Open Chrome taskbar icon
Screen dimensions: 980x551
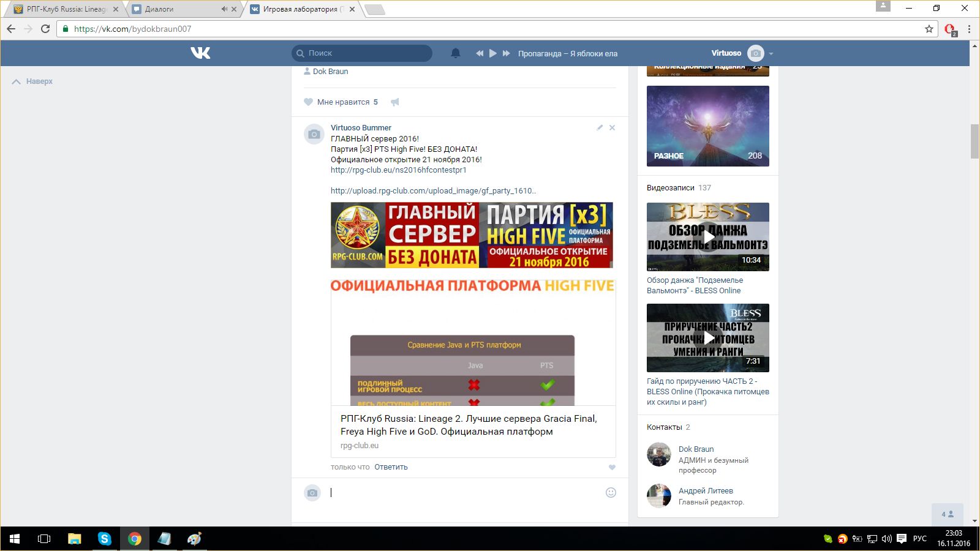click(x=135, y=539)
